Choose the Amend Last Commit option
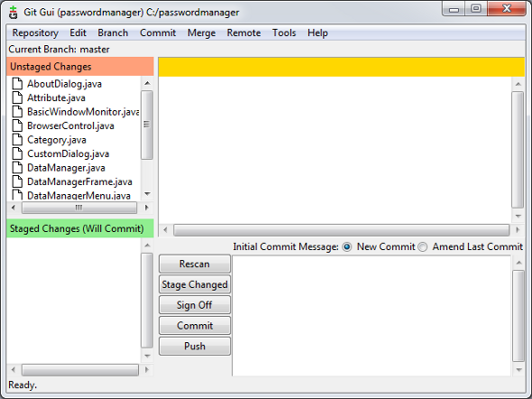Screen dimensions: 532x399 click(422, 246)
